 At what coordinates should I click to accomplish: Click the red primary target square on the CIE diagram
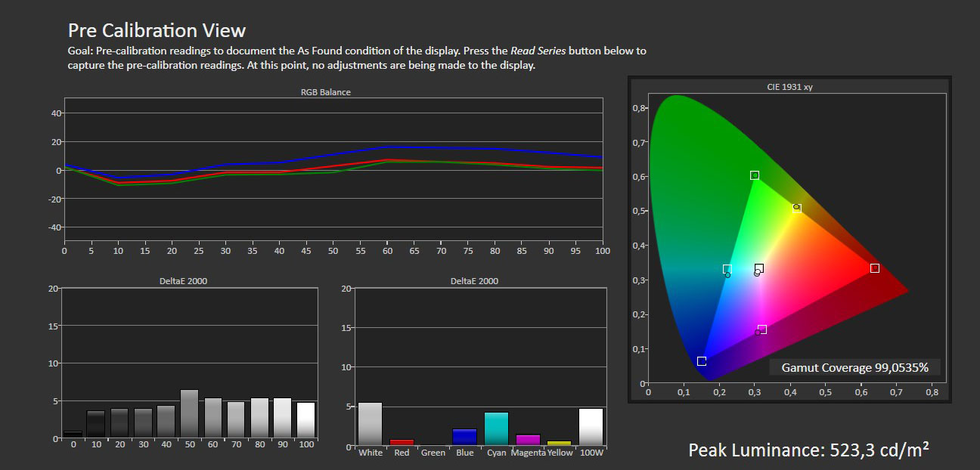[874, 268]
